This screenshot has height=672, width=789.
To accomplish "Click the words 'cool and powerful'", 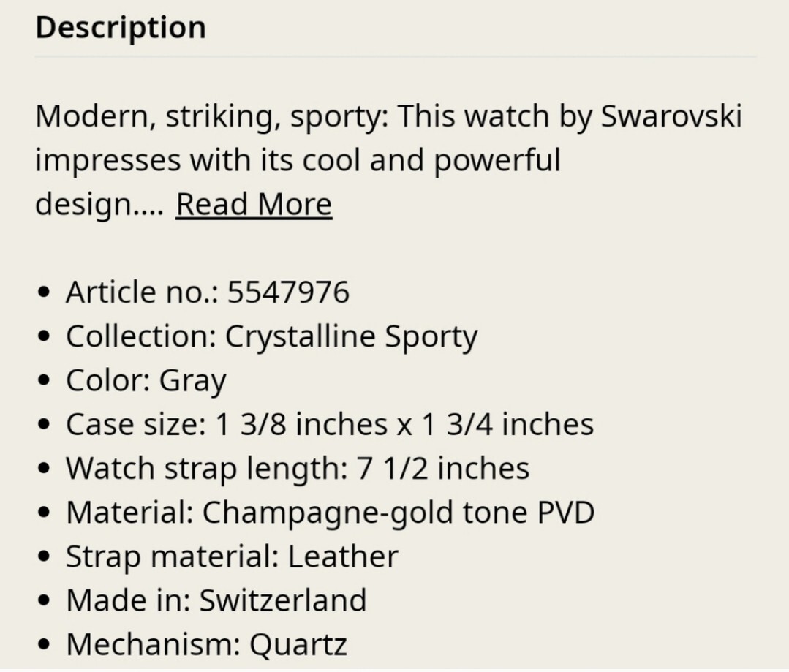I will 431,161.
